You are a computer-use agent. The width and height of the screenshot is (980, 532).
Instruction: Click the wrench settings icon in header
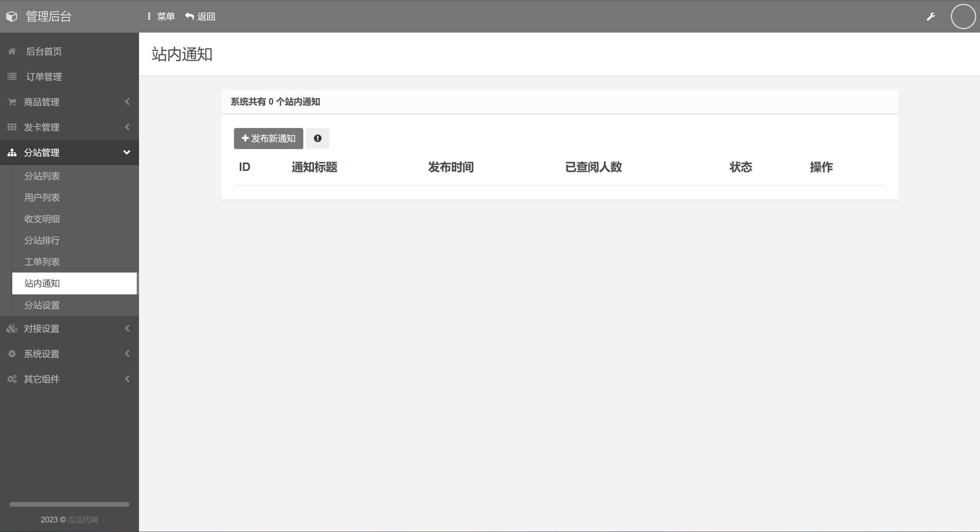pos(931,16)
